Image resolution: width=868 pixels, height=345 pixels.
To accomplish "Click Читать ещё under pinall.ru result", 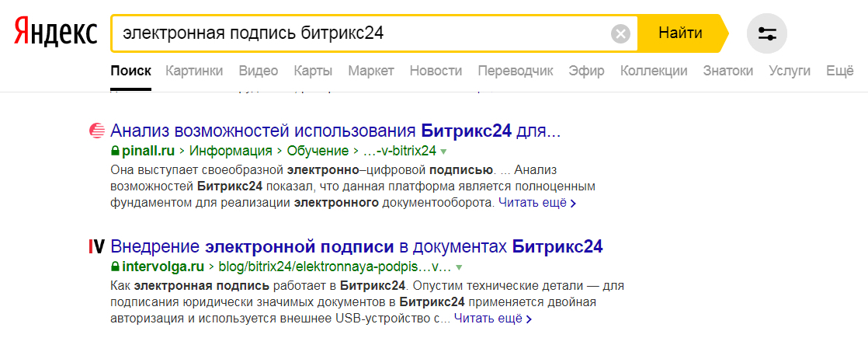I will [537, 204].
